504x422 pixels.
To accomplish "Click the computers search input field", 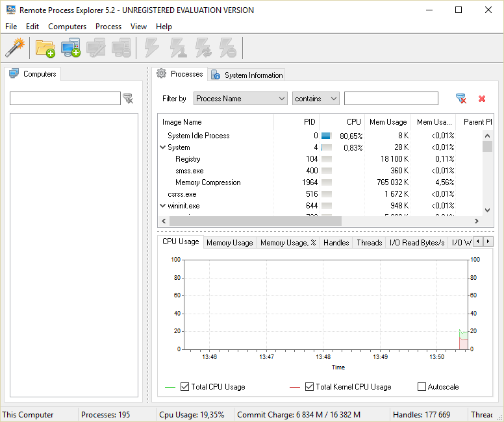I will coord(65,98).
